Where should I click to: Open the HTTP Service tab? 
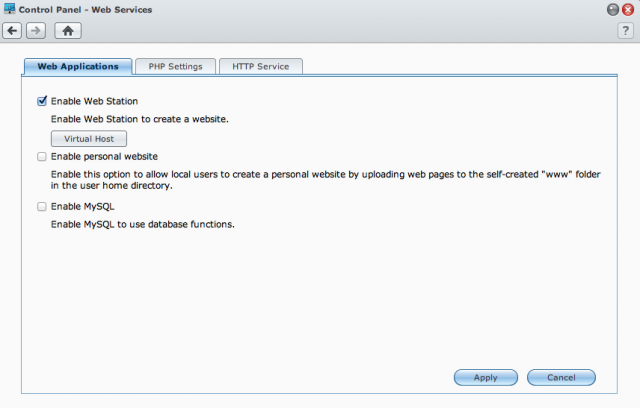pos(261,67)
